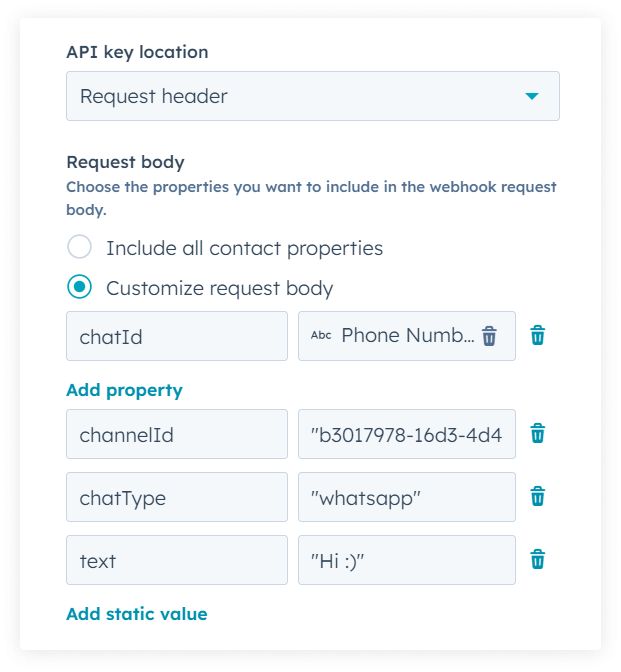Delete the channelId static value row

click(x=538, y=433)
